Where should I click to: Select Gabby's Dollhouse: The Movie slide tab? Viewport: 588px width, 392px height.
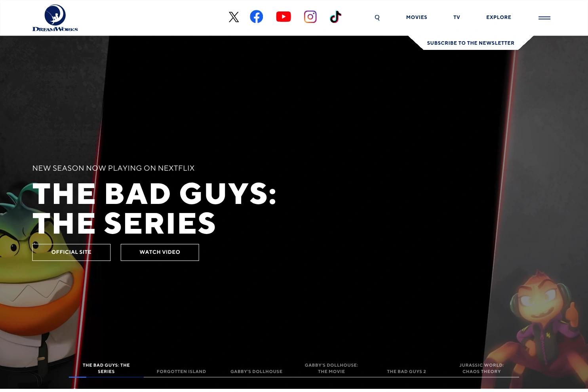coord(331,368)
